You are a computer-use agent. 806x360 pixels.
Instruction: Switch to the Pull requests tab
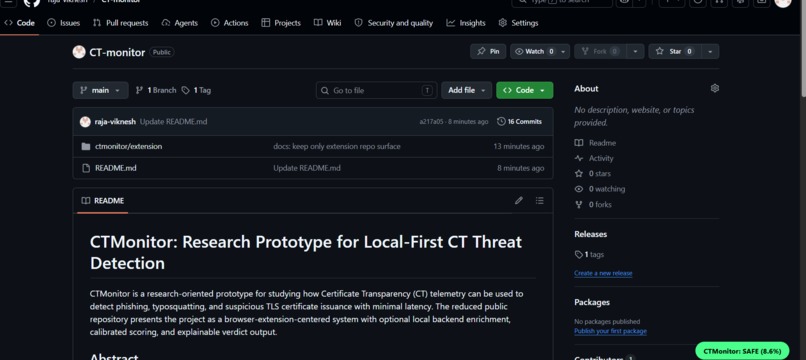click(120, 23)
